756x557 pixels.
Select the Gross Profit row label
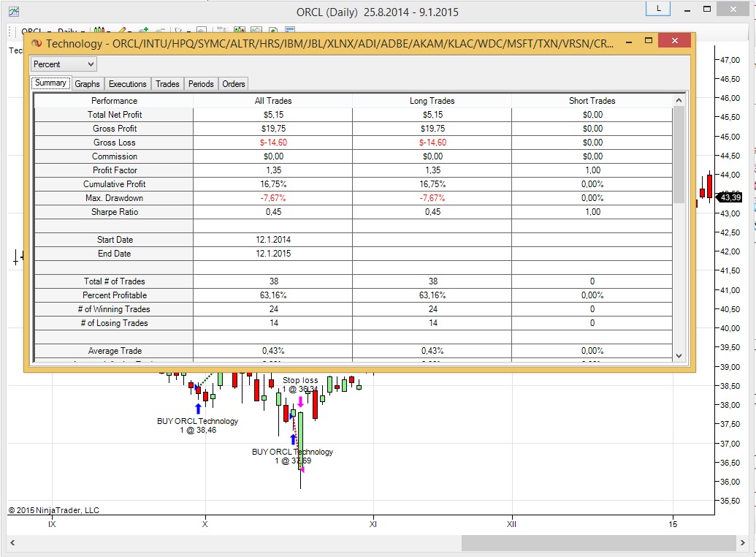114,129
